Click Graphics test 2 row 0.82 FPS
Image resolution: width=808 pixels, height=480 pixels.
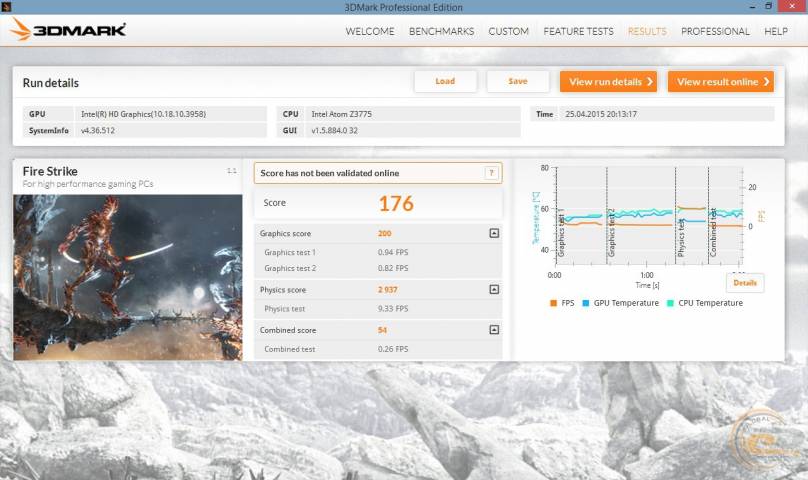(x=378, y=268)
